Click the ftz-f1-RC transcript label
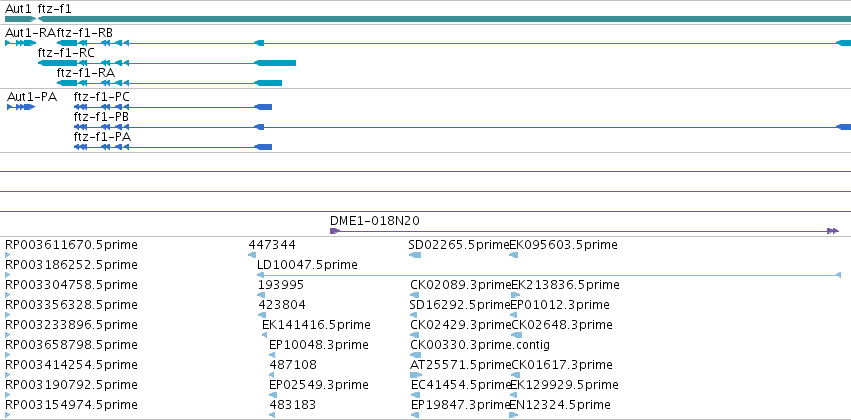The image size is (851, 420). click(x=66, y=53)
